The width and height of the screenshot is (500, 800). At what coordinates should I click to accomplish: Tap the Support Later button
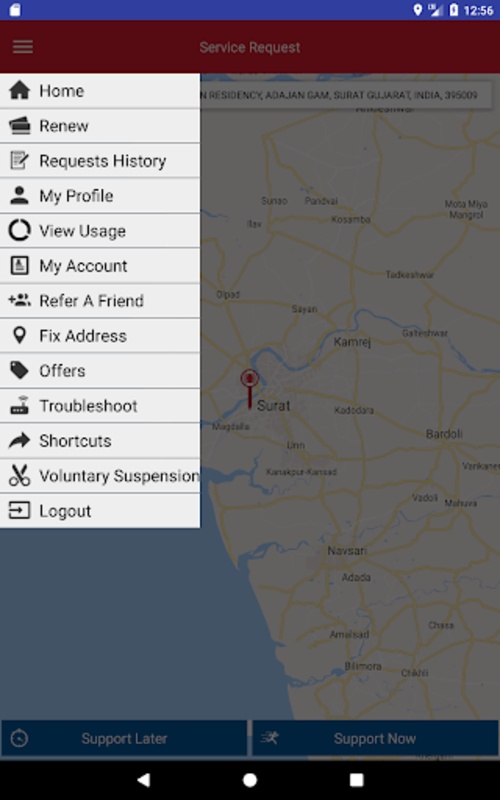(124, 738)
